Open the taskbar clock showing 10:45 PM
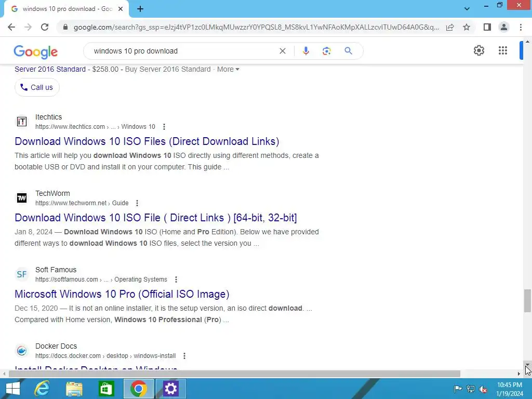This screenshot has height=399, width=532. 510,389
